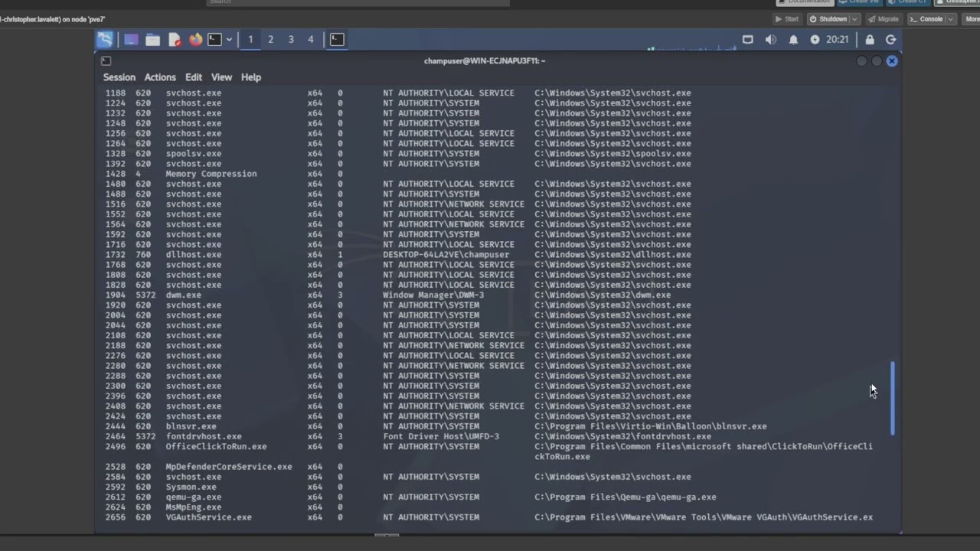Open the Help menu
Viewport: 980px width, 551px height.
pos(251,77)
